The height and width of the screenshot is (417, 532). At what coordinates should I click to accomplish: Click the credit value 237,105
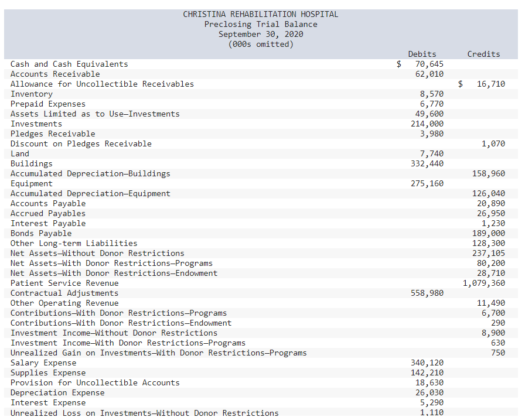[x=489, y=253]
